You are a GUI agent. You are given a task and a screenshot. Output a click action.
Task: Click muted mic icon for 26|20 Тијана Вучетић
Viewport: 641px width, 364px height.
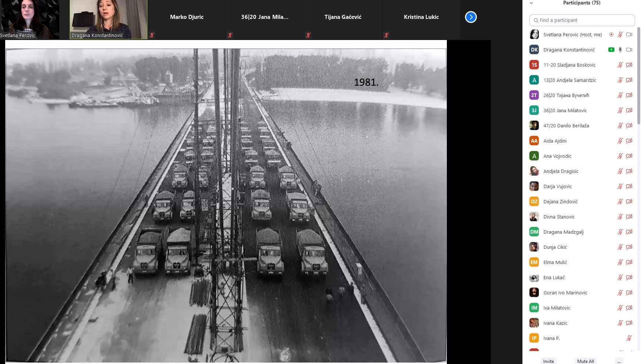point(620,95)
